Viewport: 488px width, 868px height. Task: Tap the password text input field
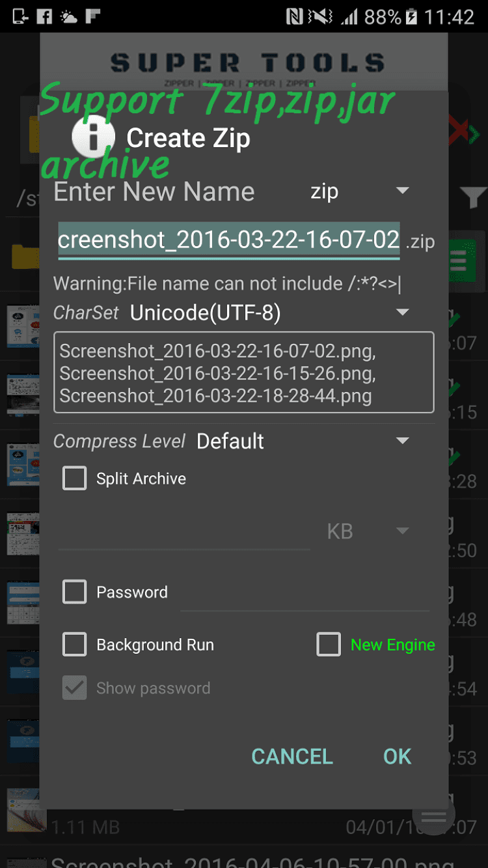[x=305, y=594]
